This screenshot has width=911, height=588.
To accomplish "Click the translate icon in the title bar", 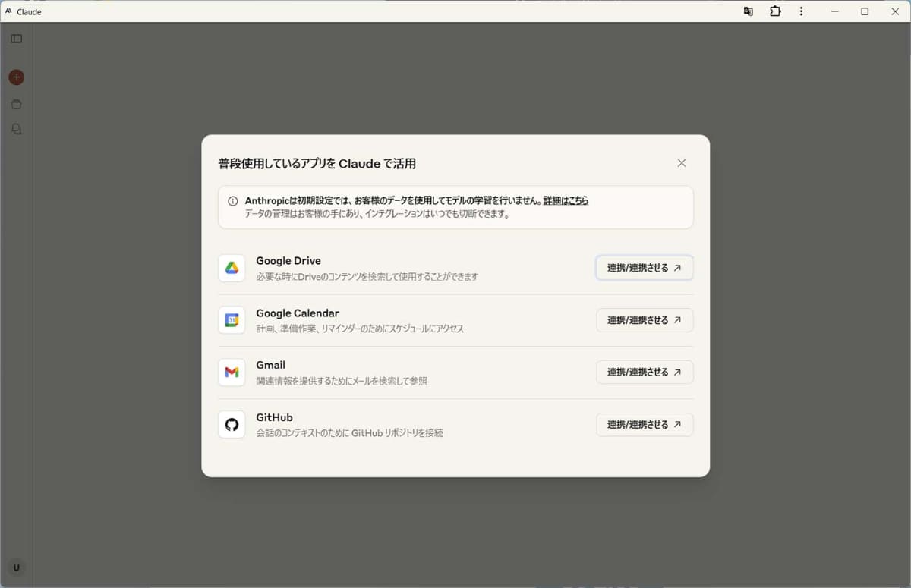I will (x=749, y=11).
